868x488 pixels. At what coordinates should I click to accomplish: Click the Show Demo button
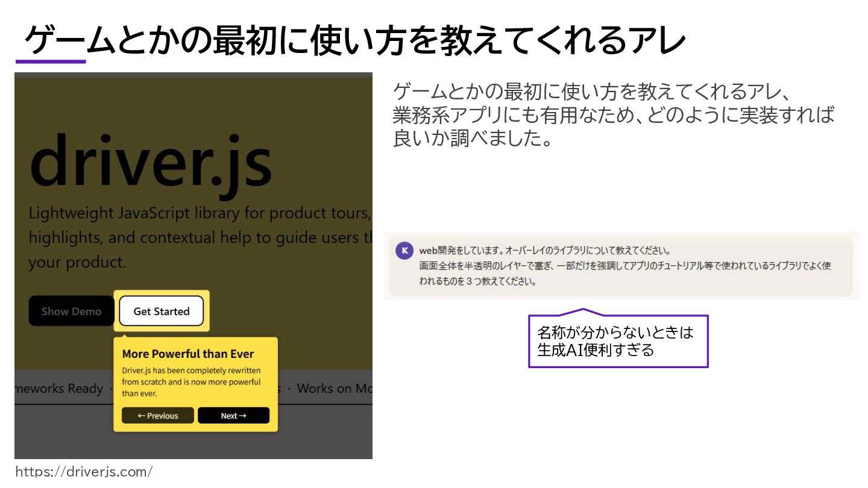[71, 311]
